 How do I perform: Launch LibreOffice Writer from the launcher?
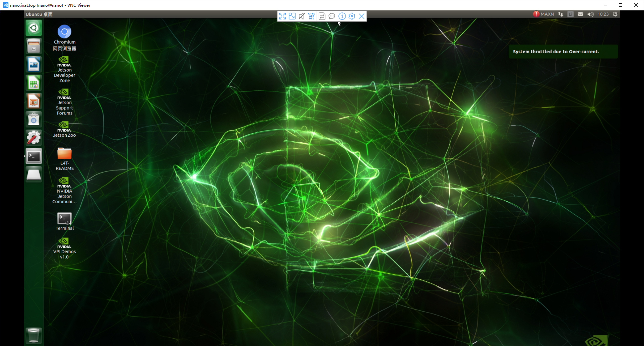click(x=34, y=64)
